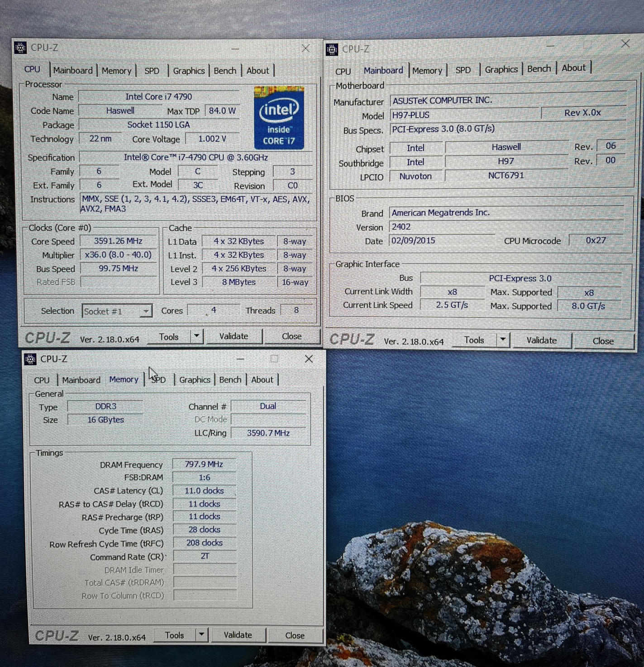Open Bench tab in the CPU window
This screenshot has width=644, height=667.
click(225, 71)
